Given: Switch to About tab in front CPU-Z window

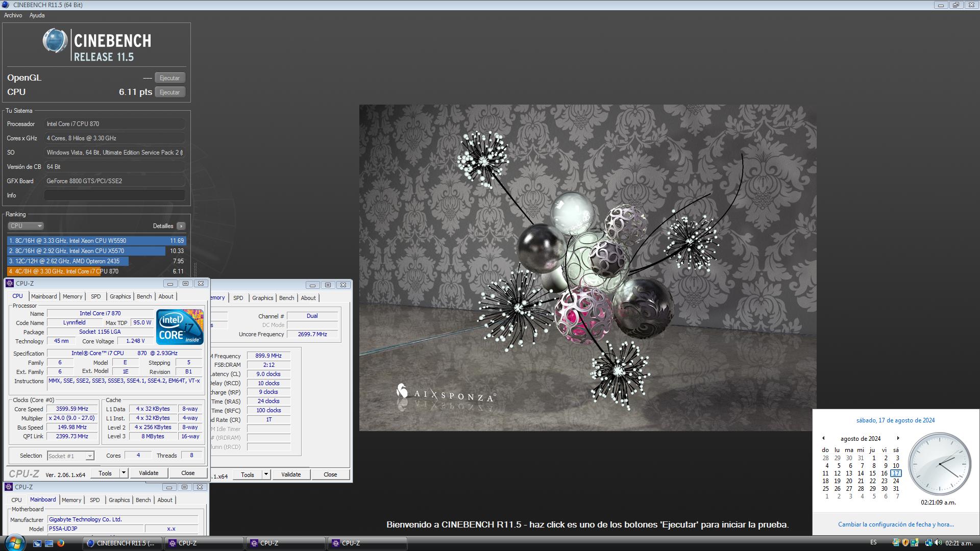Looking at the screenshot, I should (166, 296).
